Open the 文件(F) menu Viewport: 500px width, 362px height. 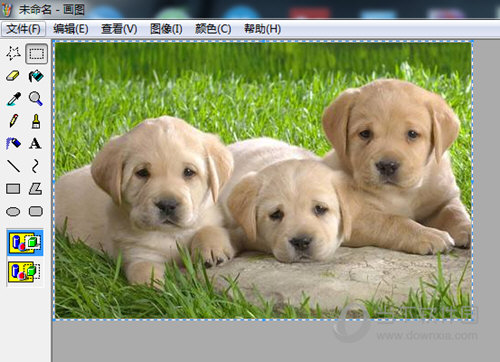[23, 29]
